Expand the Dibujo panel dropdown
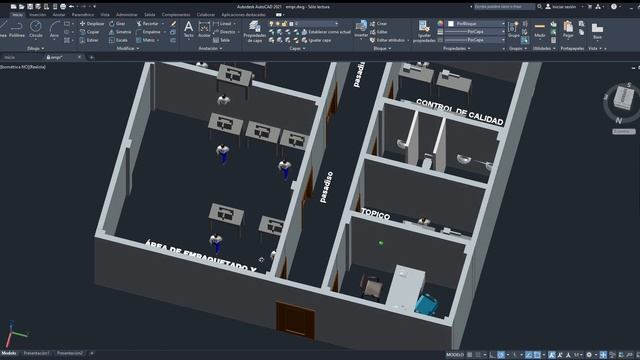The height and width of the screenshot is (360, 640). (x=36, y=48)
